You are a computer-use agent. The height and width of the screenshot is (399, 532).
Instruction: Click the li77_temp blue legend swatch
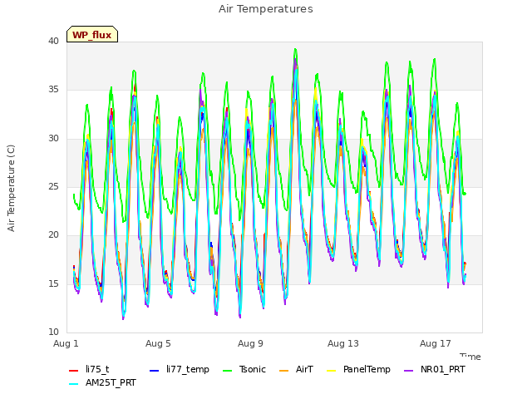tap(155, 371)
